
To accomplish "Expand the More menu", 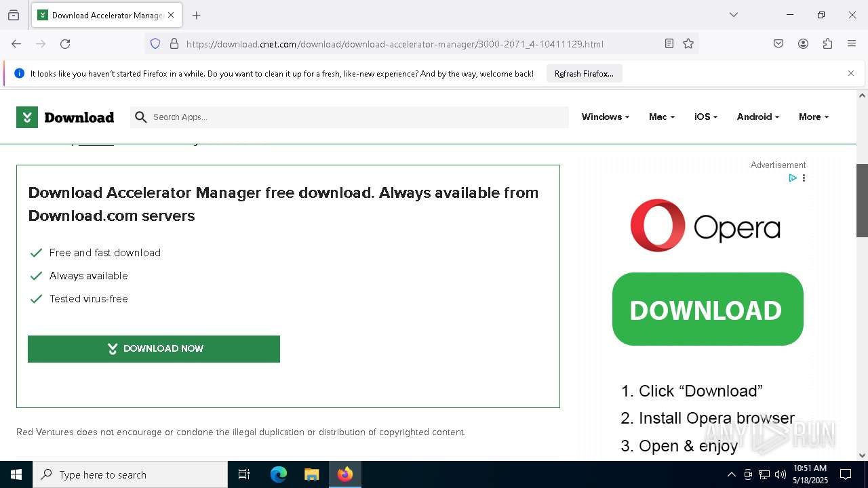I will 814,117.
